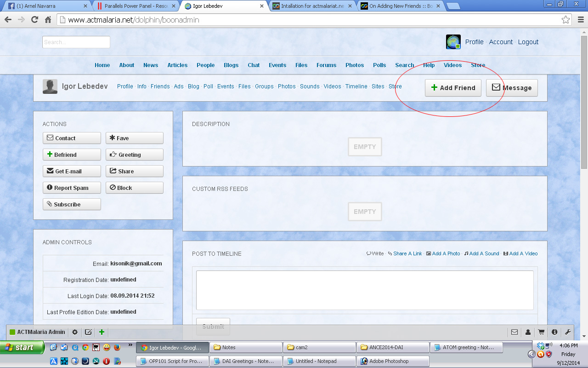Click the Logout link
The width and height of the screenshot is (588, 368).
(x=528, y=42)
